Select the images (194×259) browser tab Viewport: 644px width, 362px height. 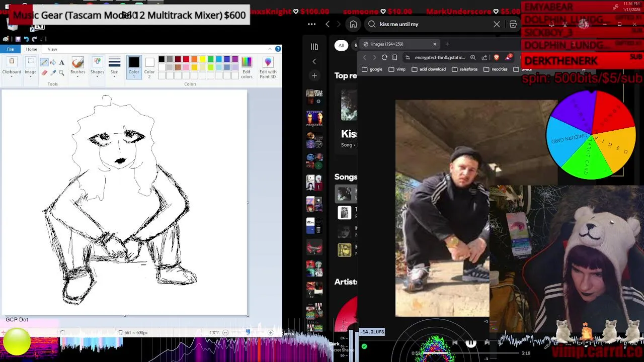tap(400, 44)
